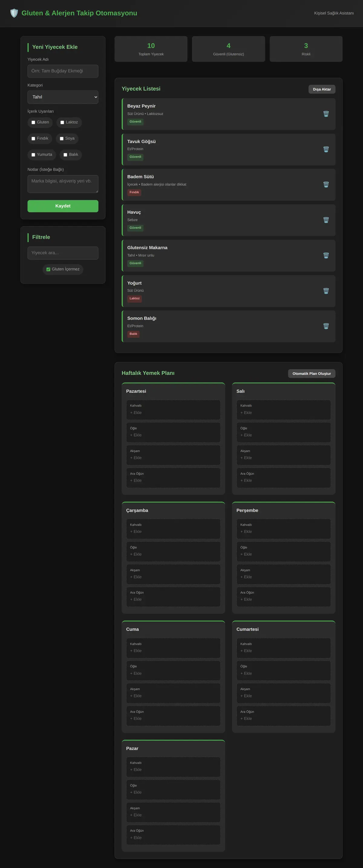The height and width of the screenshot is (868, 363).
Task: Focus the Notlar textarea
Action: [x=63, y=184]
